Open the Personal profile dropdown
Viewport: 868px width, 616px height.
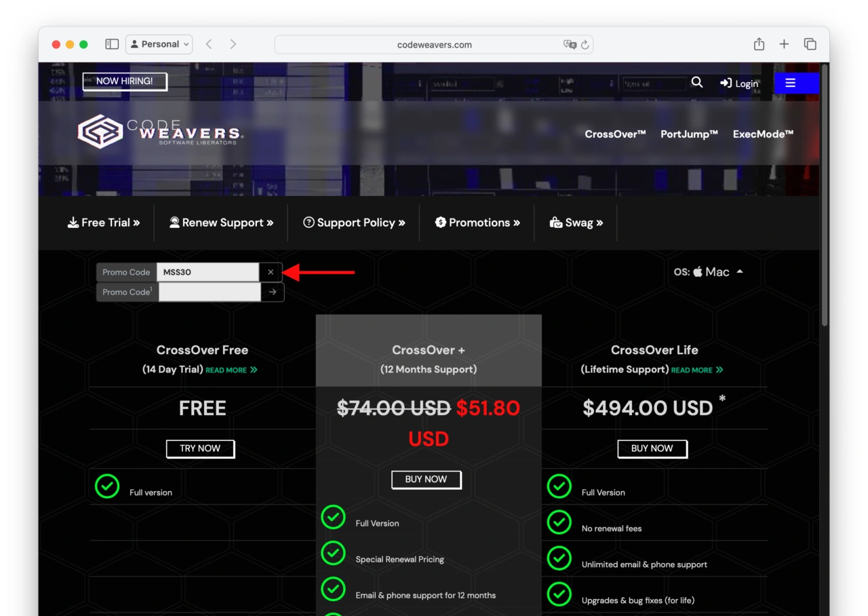[x=159, y=44]
